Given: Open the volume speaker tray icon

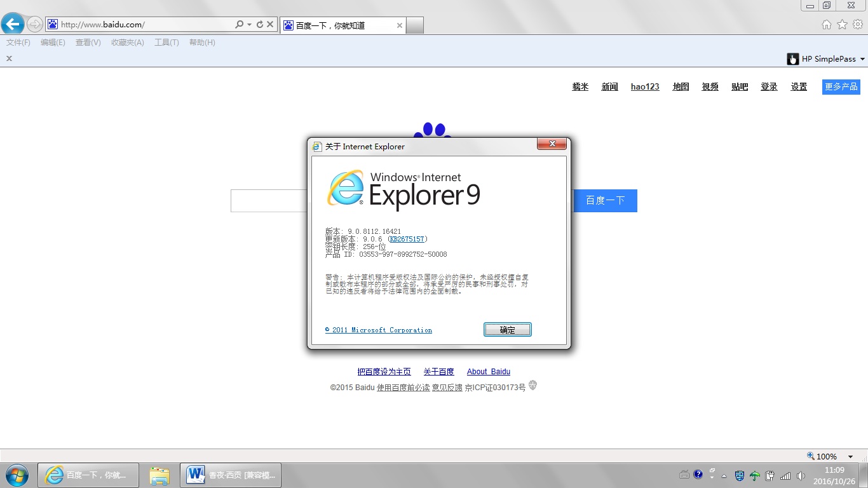Looking at the screenshot, I should (x=801, y=475).
